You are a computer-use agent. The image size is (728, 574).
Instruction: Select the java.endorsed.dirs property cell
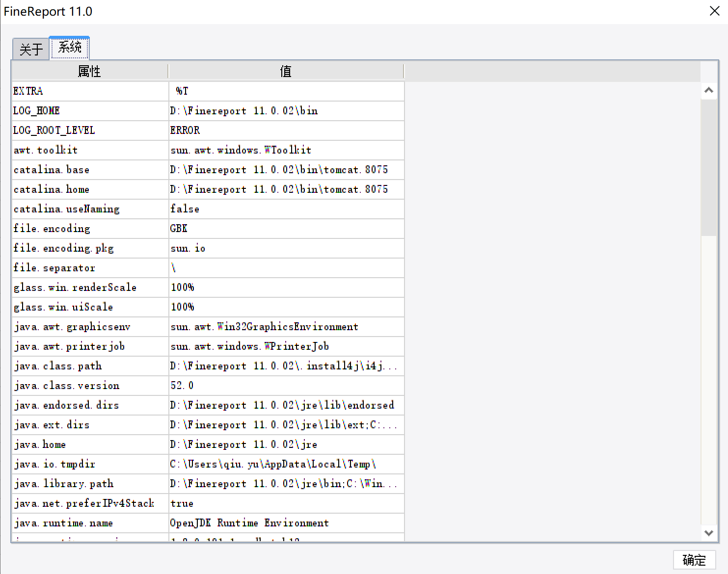(x=90, y=405)
